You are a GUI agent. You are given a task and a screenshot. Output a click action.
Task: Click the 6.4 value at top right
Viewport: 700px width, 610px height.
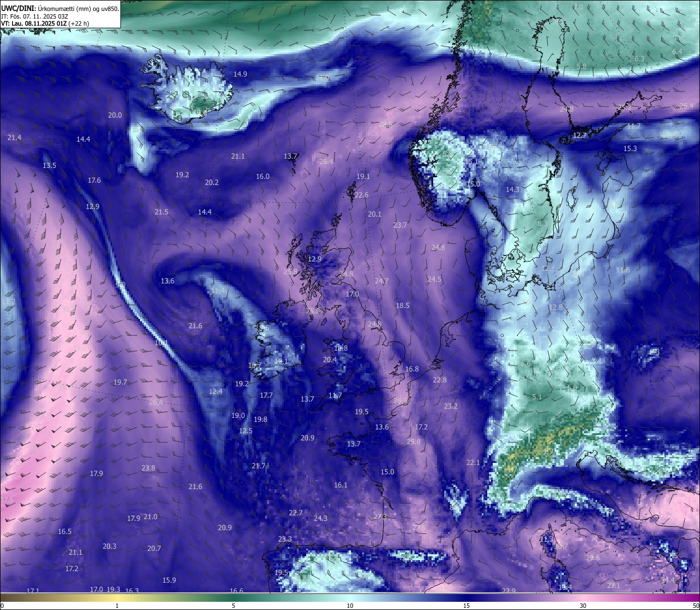click(677, 51)
